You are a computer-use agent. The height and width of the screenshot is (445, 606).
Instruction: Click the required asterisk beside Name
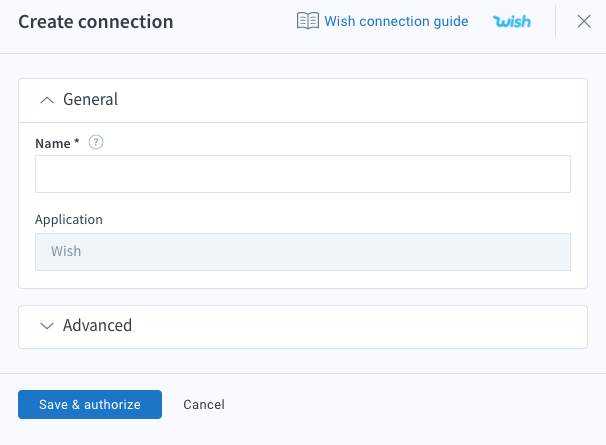[77, 141]
